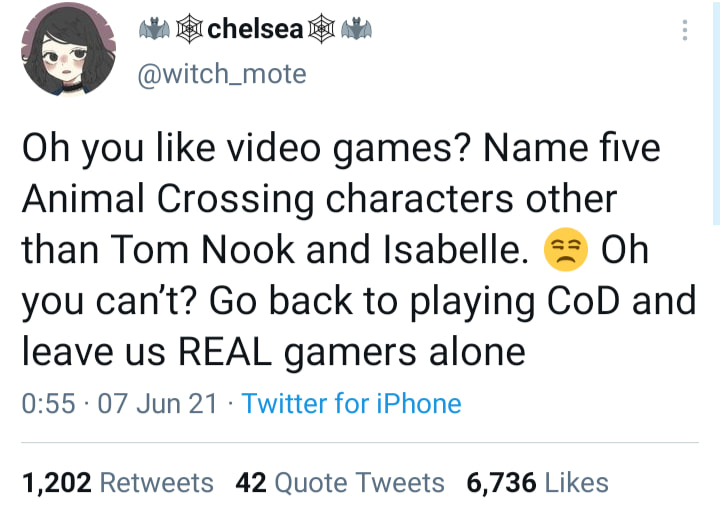Click the left bat emoji by the name
This screenshot has width=720, height=512.
coord(154,29)
